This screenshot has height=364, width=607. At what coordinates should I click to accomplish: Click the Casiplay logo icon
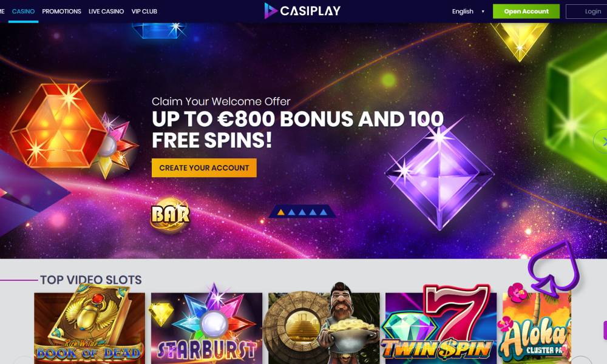(271, 11)
